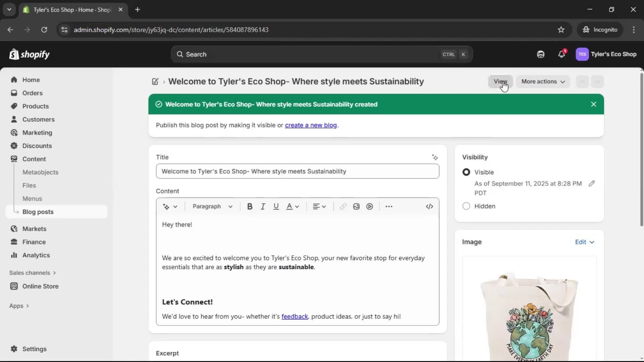Open the insert image tool

(356, 206)
